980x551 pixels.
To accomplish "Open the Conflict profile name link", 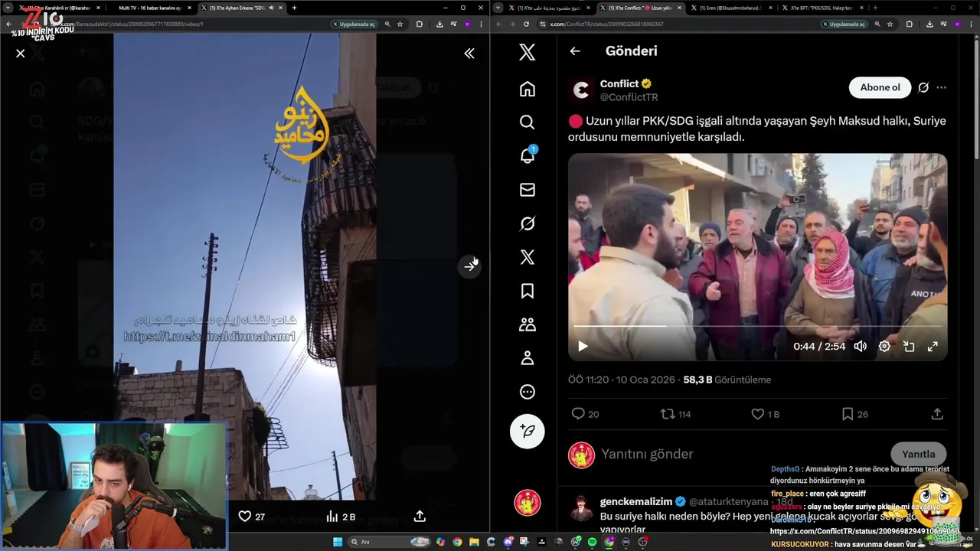I will click(619, 83).
